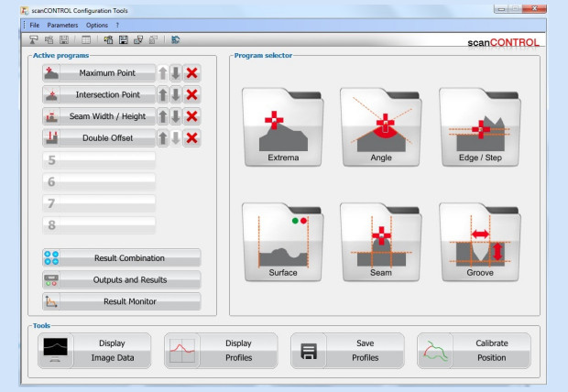This screenshot has height=392, width=568.
Task: Click the table grid toolbar icon
Action: 86,40
